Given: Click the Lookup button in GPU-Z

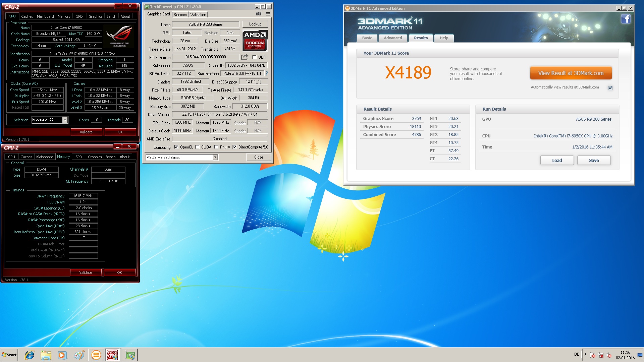Looking at the screenshot, I should click(255, 24).
